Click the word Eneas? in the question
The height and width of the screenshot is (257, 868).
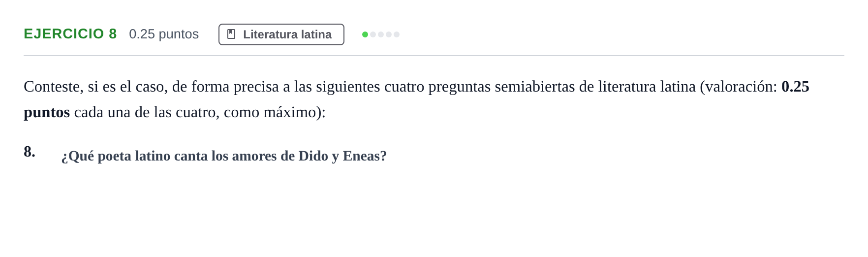(365, 156)
